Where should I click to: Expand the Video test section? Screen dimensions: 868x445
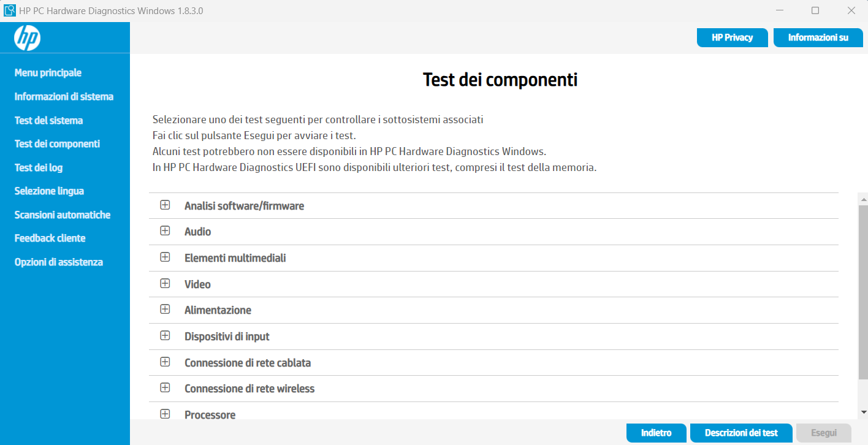click(x=165, y=283)
